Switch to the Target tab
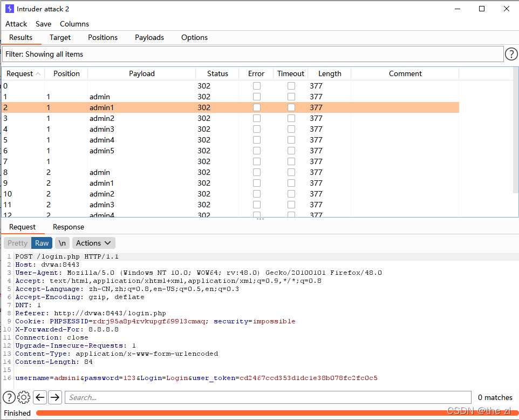 (x=60, y=37)
